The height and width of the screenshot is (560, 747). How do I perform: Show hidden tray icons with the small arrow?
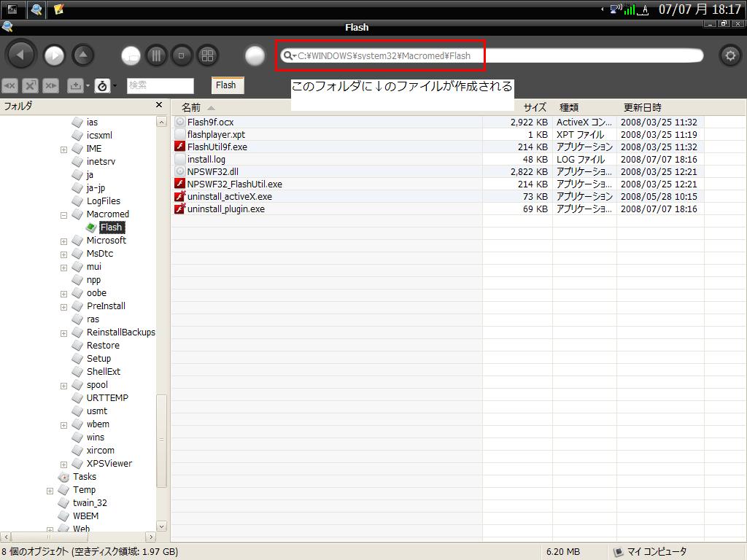tap(602, 9)
